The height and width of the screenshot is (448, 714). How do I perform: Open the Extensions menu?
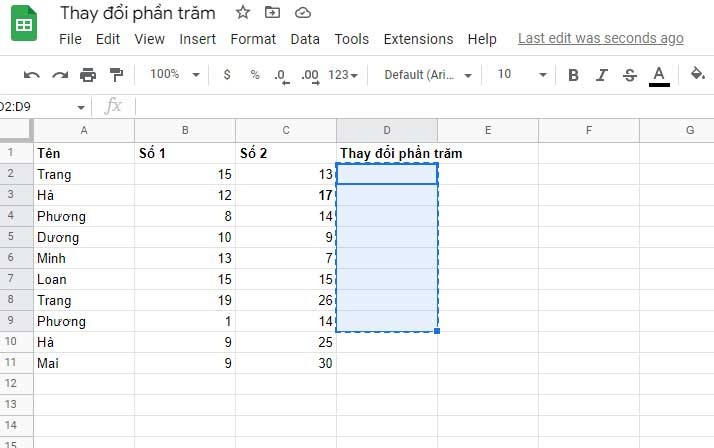point(418,39)
